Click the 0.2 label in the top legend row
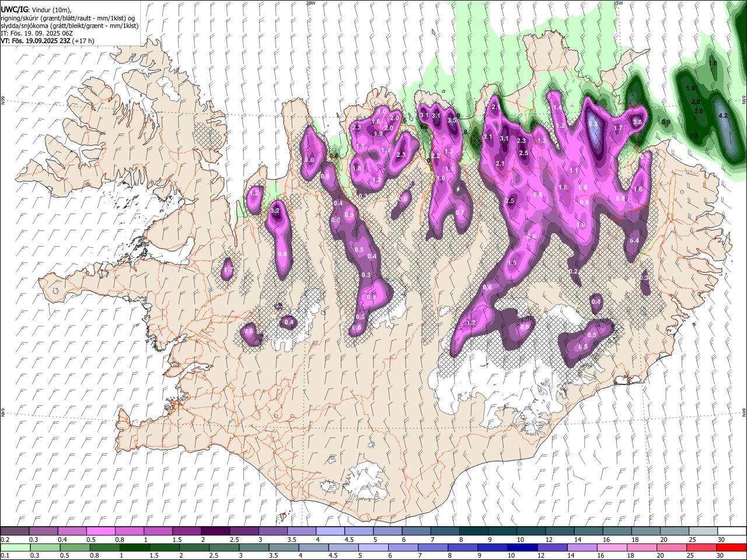Image resolution: width=747 pixels, height=560 pixels. (5, 540)
